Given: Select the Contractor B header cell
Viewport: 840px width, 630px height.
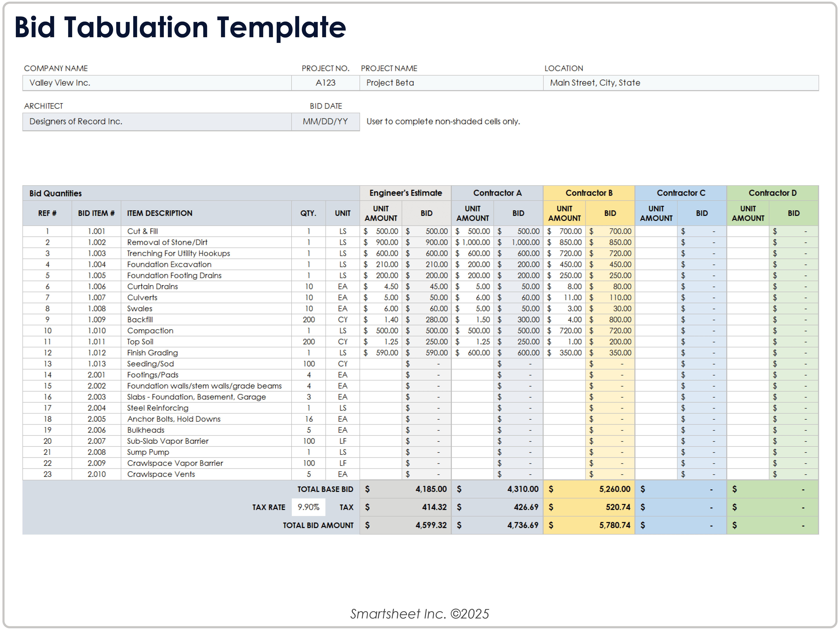Looking at the screenshot, I should [589, 193].
